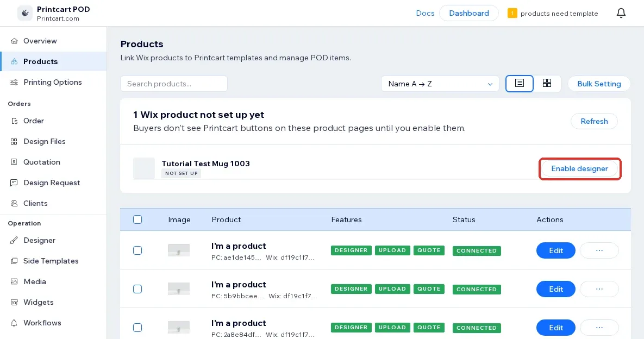Click the Printing Options sliders icon
The image size is (644, 339).
point(14,82)
